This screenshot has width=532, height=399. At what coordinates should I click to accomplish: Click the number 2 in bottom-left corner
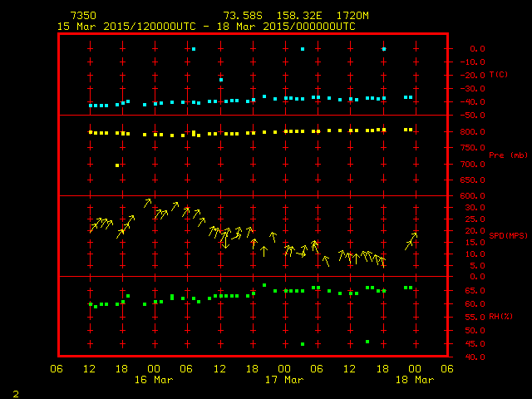click(15, 392)
